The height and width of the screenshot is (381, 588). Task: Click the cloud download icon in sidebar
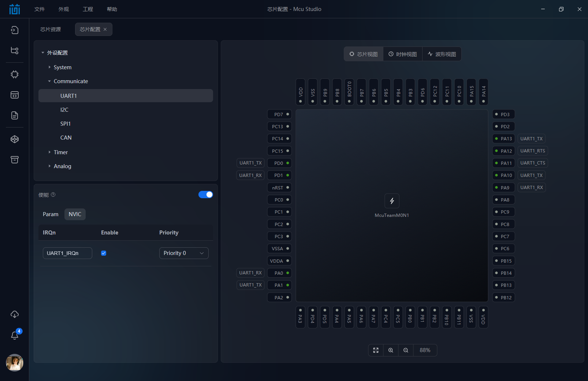point(15,314)
